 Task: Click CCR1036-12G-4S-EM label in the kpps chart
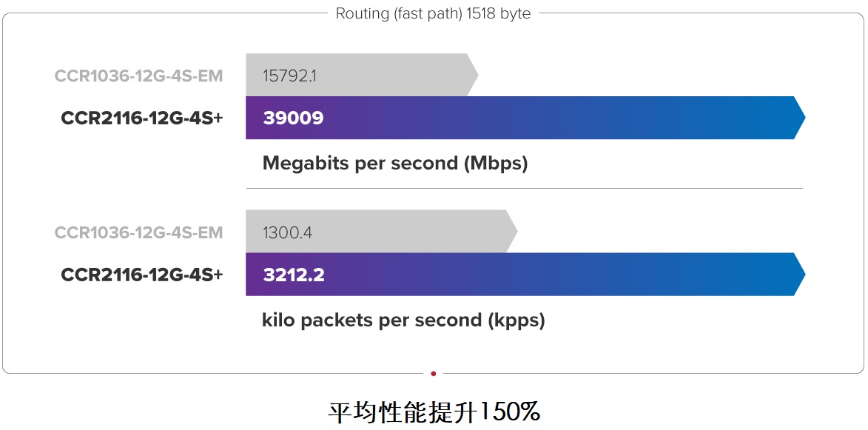(138, 232)
